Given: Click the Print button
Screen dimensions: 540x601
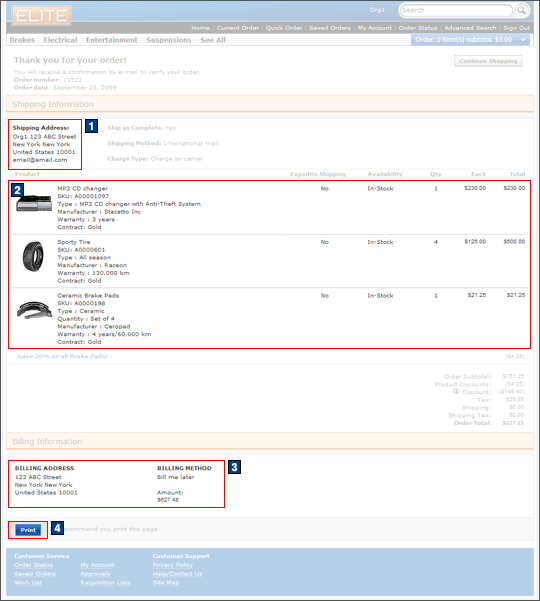Looking at the screenshot, I should click(x=28, y=530).
